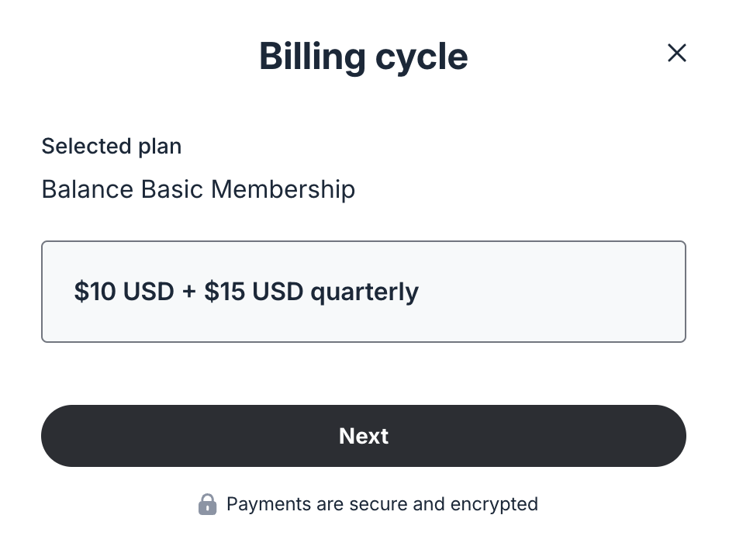Click Payments are secure and encrypted text
Image resolution: width=729 pixels, height=560 pixels.
(382, 504)
